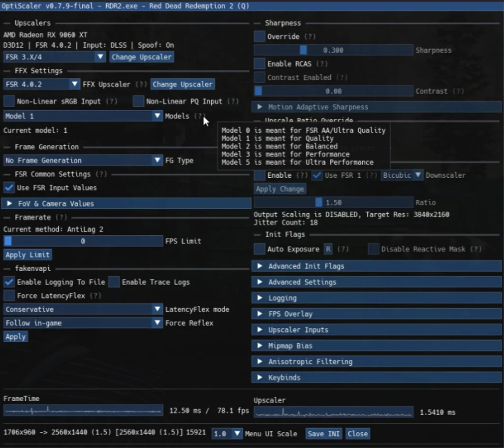Disable Enable Logging To File checkbox

coord(9,282)
